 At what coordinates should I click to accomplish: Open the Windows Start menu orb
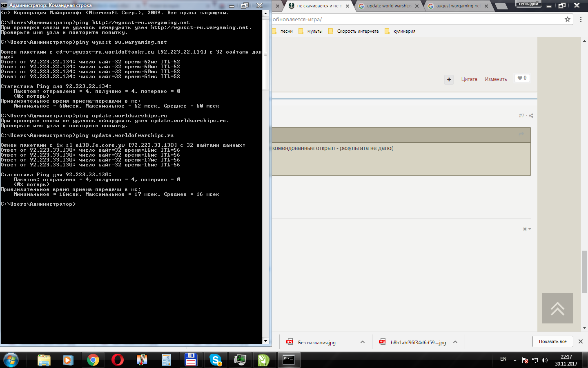(x=11, y=360)
